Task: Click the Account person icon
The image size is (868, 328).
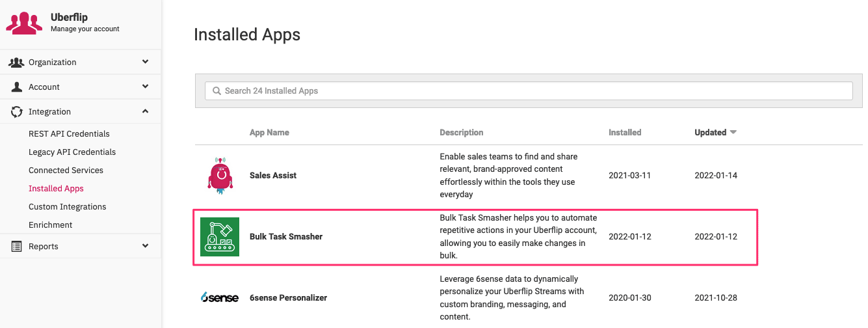Action: 17,87
